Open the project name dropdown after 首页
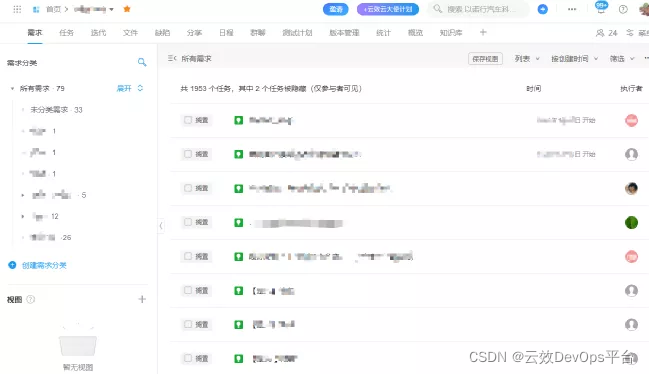Image resolution: width=649 pixels, height=374 pixels. click(94, 9)
